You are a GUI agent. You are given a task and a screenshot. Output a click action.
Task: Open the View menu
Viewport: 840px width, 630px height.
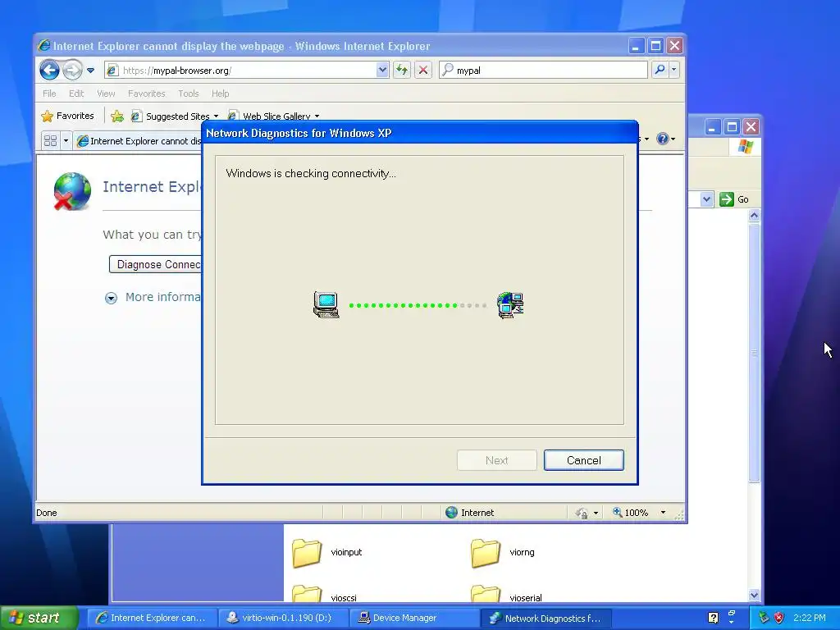coord(106,94)
